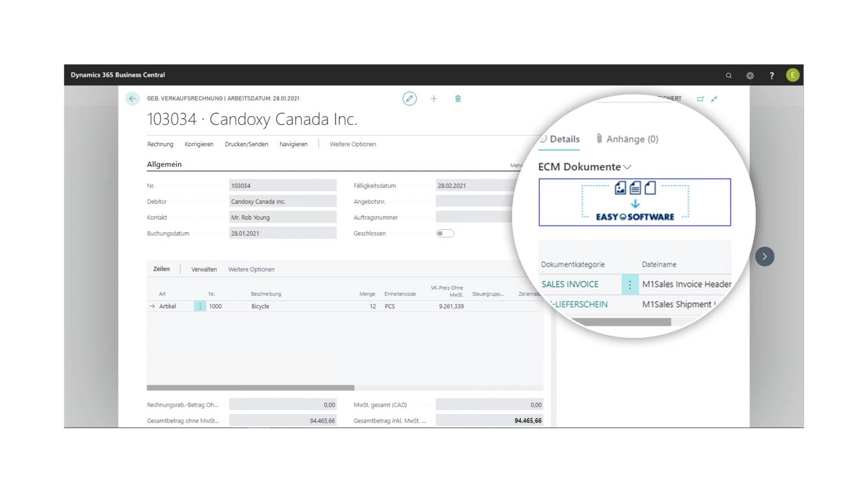The width and height of the screenshot is (868, 492).
Task: Toggle the Geschlossen switch
Action: tap(445, 233)
